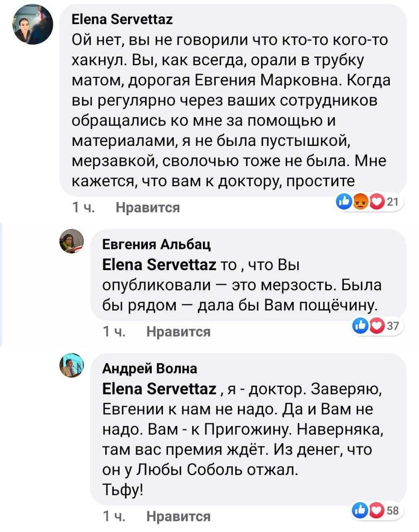Open the Андрей Волна author name link
Image resolution: width=419 pixels, height=532 pixels.
pos(150,369)
